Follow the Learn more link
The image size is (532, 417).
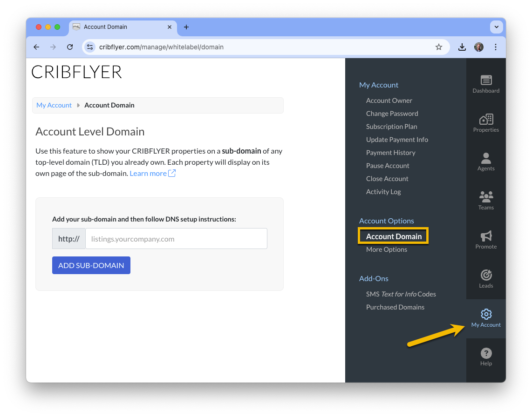click(x=152, y=173)
